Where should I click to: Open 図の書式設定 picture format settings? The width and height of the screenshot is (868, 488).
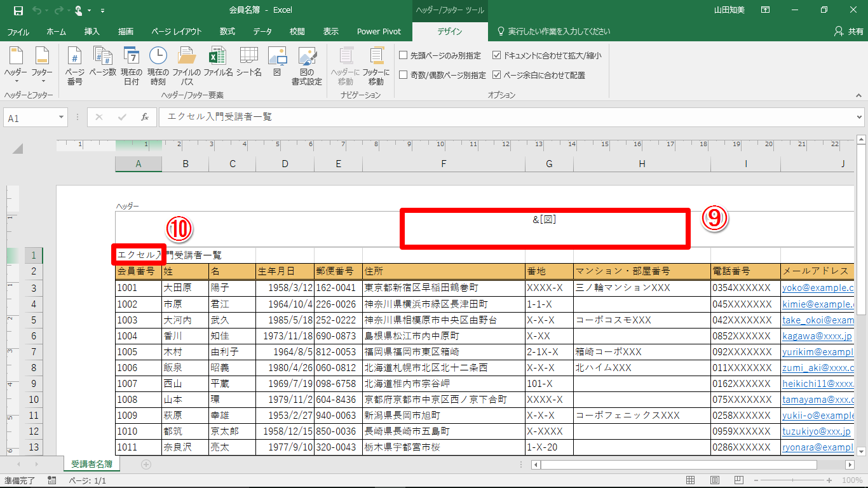click(x=307, y=66)
